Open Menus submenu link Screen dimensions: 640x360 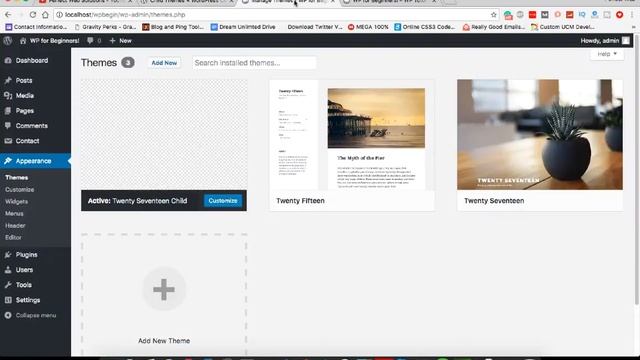[x=14, y=213]
